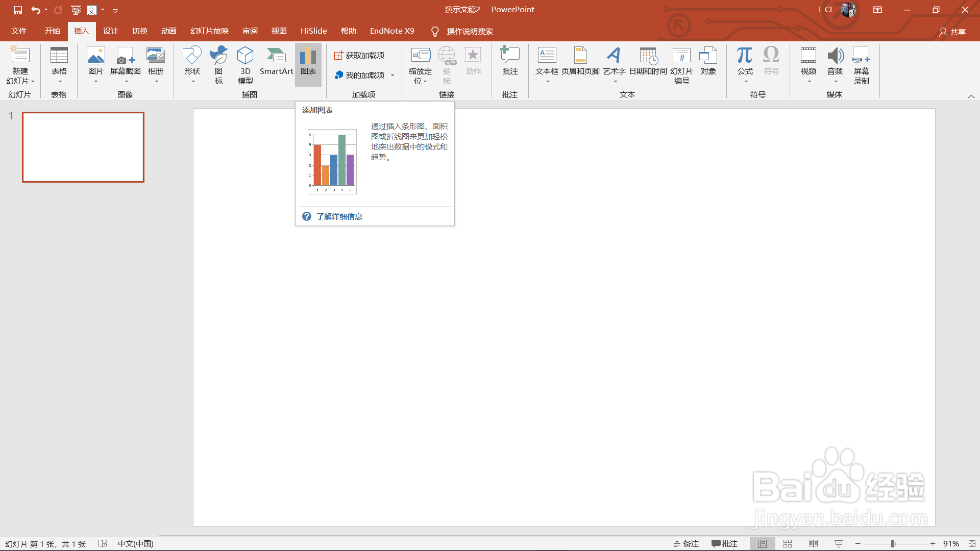Insert a new slide with 新建幻灯片 icon
Viewport: 980px width, 551px height.
20,55
